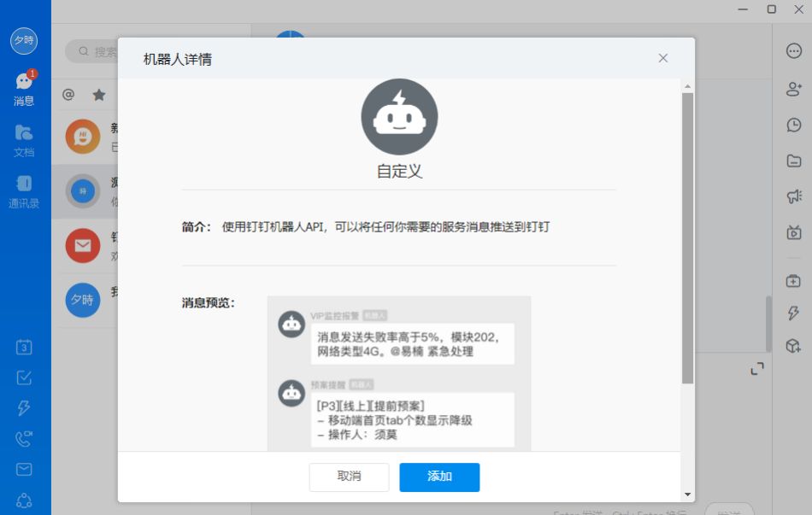Click the dialog scrollbar up arrow
The width and height of the screenshot is (812, 515).
(x=687, y=86)
